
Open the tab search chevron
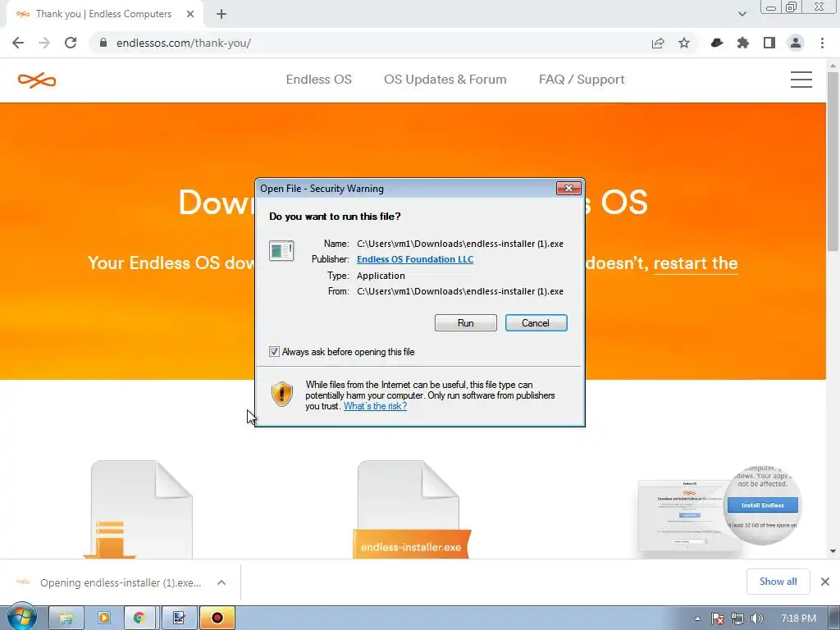(742, 14)
